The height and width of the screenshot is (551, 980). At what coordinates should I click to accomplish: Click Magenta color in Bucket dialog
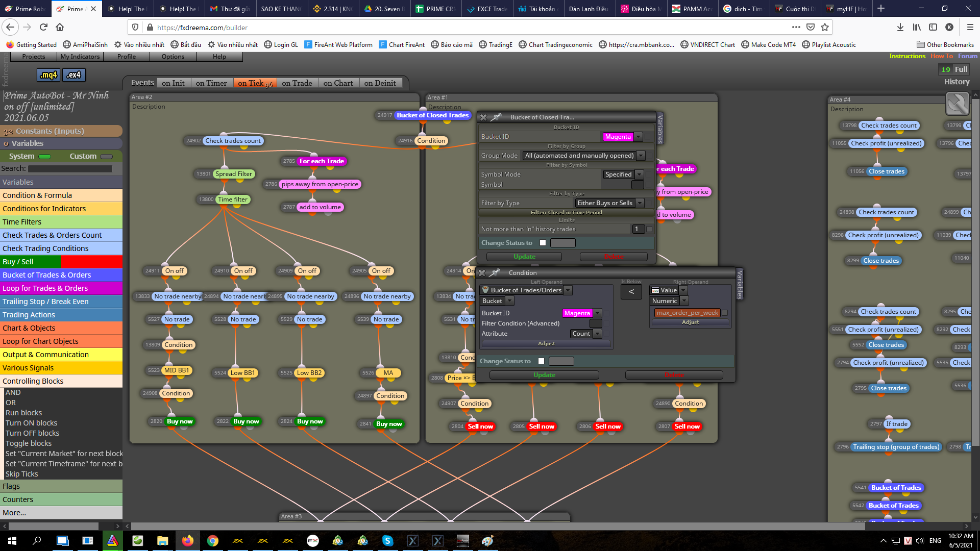click(618, 137)
